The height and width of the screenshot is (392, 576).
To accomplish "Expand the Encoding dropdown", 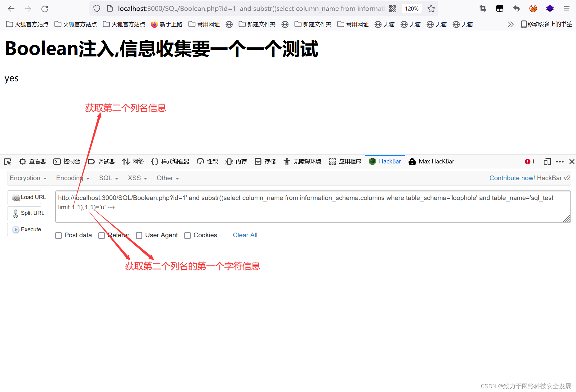I will pyautogui.click(x=73, y=178).
